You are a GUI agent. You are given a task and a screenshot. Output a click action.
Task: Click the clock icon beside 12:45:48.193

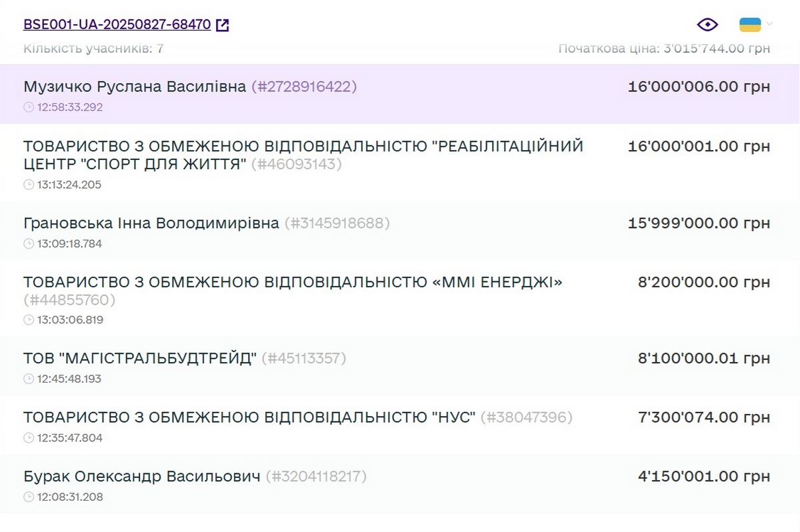point(29,379)
